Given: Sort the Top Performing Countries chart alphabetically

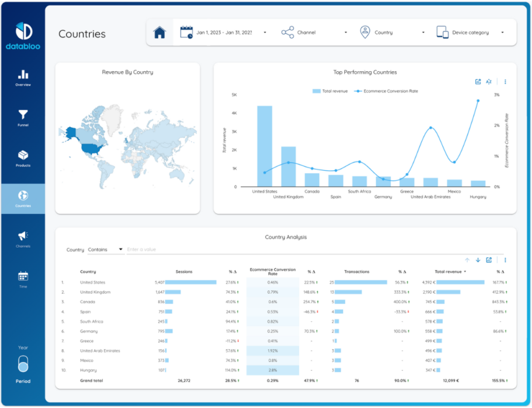Looking at the screenshot, I should (489, 82).
